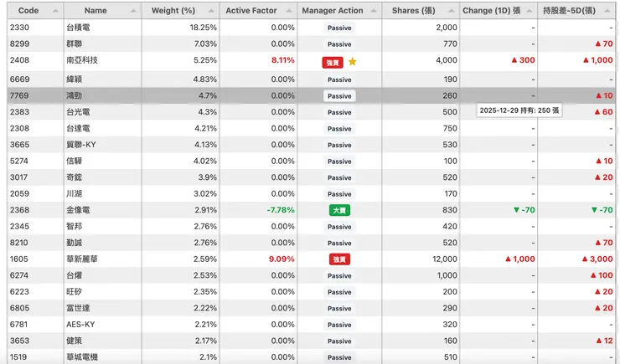Viewport: 620px width, 364px height.
Task: Click the Passive badge in the 台積電 row
Action: tap(339, 28)
